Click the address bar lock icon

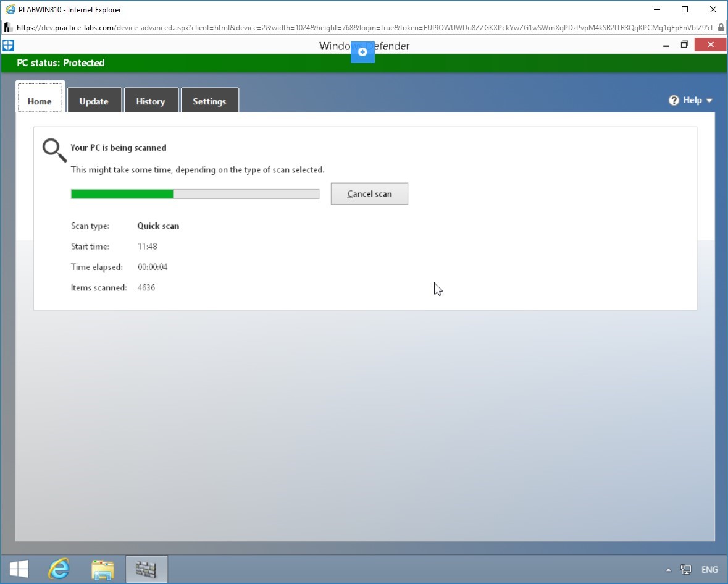(721, 27)
